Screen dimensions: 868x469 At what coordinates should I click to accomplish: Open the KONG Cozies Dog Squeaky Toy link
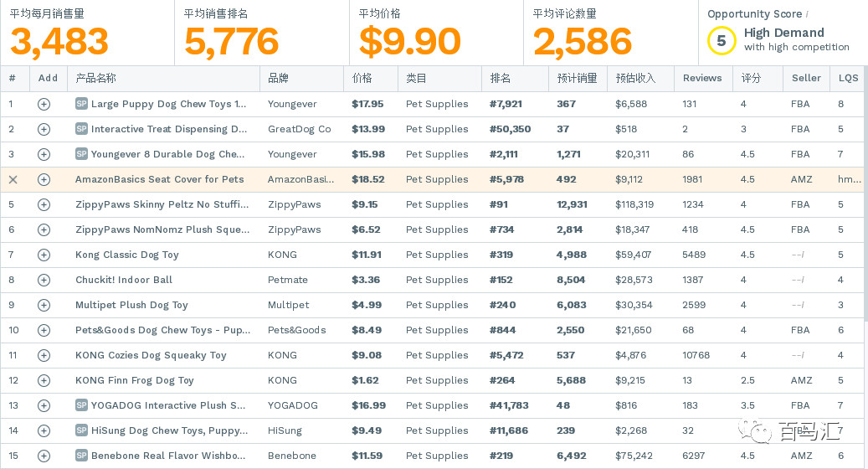[x=151, y=356]
